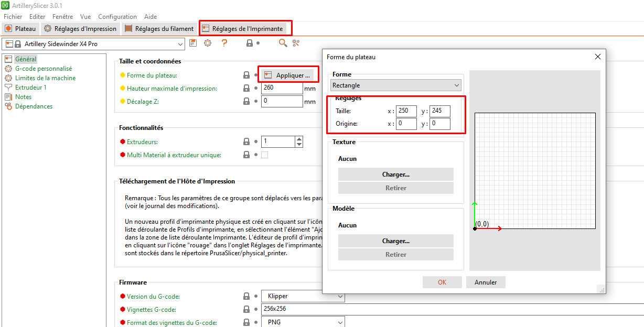Image resolution: width=644 pixels, height=327 pixels.
Task: Click lock icon for Format des vignettes
Action: coord(246,322)
